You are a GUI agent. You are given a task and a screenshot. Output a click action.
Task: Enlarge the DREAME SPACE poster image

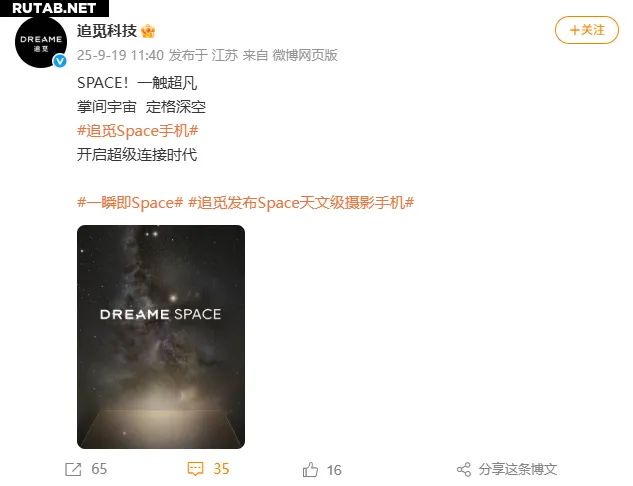click(x=161, y=337)
